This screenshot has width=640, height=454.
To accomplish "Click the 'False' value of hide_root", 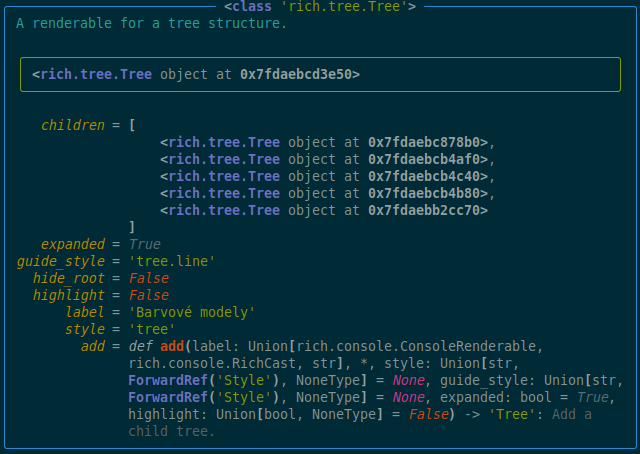I will coord(149,278).
